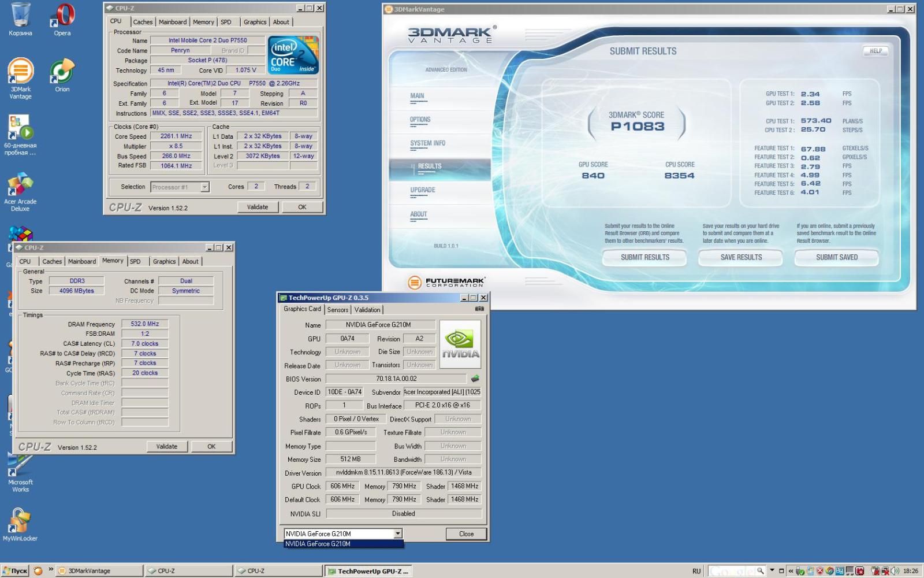This screenshot has height=578, width=924.
Task: Click the taskbar clock 18:26
Action: (x=910, y=571)
